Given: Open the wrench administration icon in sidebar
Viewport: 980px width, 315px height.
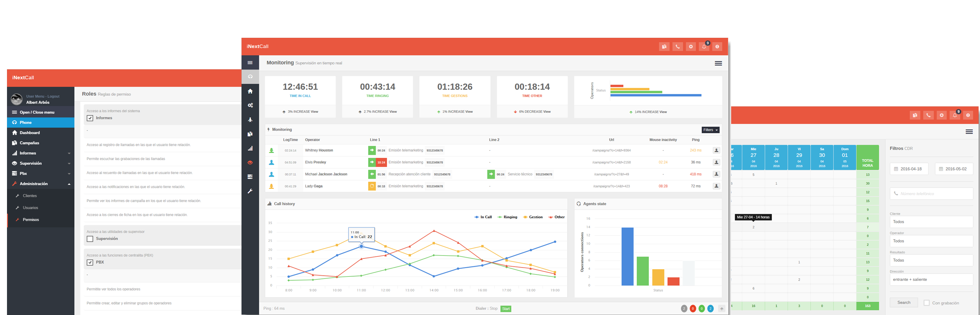Looking at the screenshot, I should [x=250, y=191].
